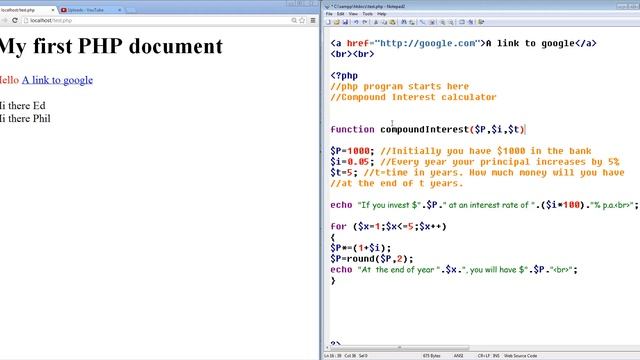Image resolution: width=640 pixels, height=360 pixels.
Task: Open the browser hamburger menu
Action: [313, 20]
